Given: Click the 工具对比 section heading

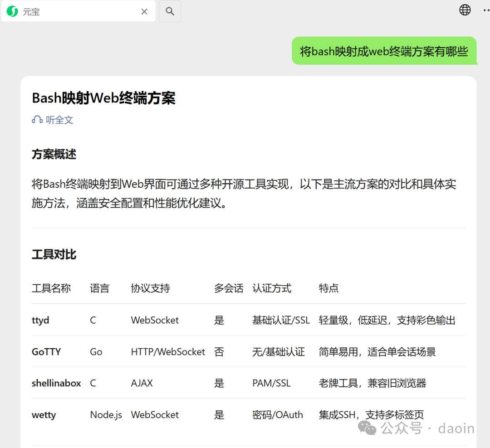Looking at the screenshot, I should [x=54, y=254].
